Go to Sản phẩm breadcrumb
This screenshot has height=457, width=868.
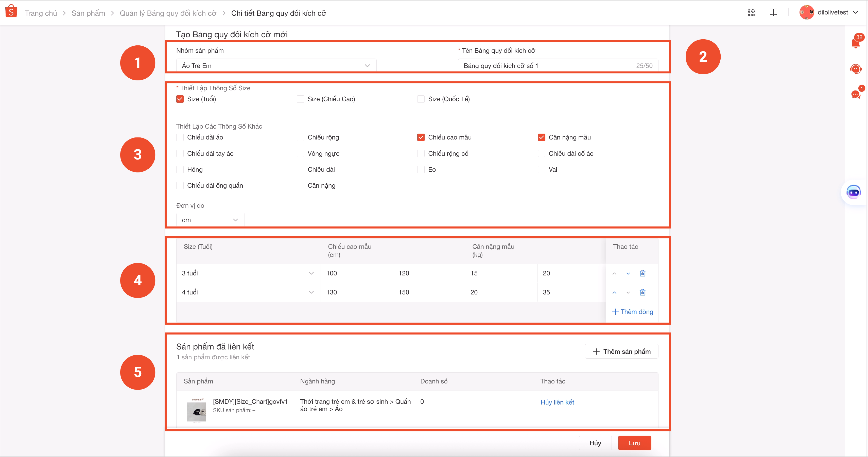click(88, 13)
